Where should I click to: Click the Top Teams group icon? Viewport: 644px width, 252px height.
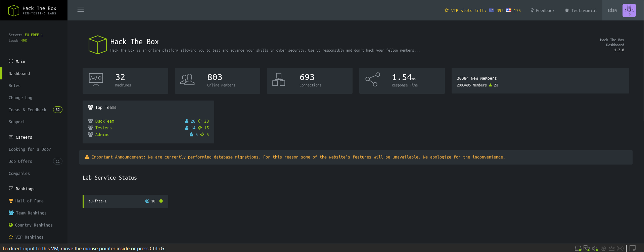pyautogui.click(x=90, y=107)
